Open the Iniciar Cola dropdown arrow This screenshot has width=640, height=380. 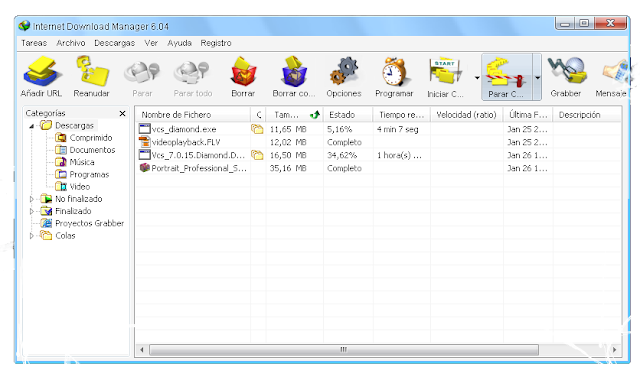[x=477, y=78]
